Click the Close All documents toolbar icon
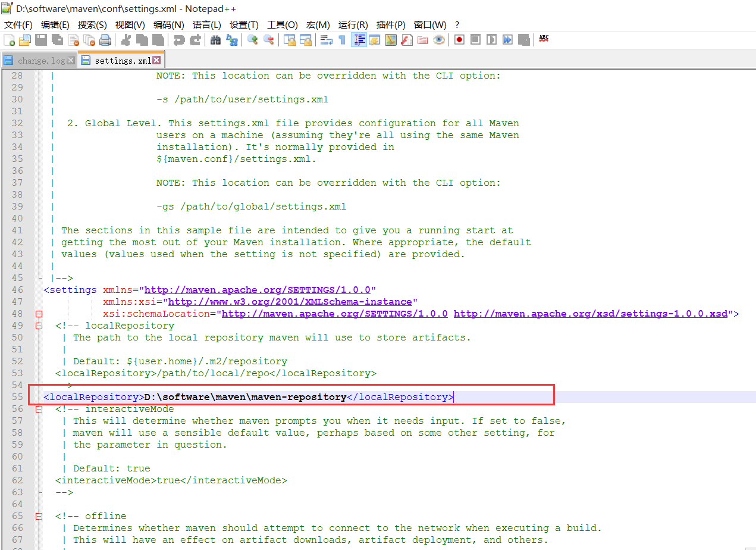The height and width of the screenshot is (550, 756). coord(89,40)
